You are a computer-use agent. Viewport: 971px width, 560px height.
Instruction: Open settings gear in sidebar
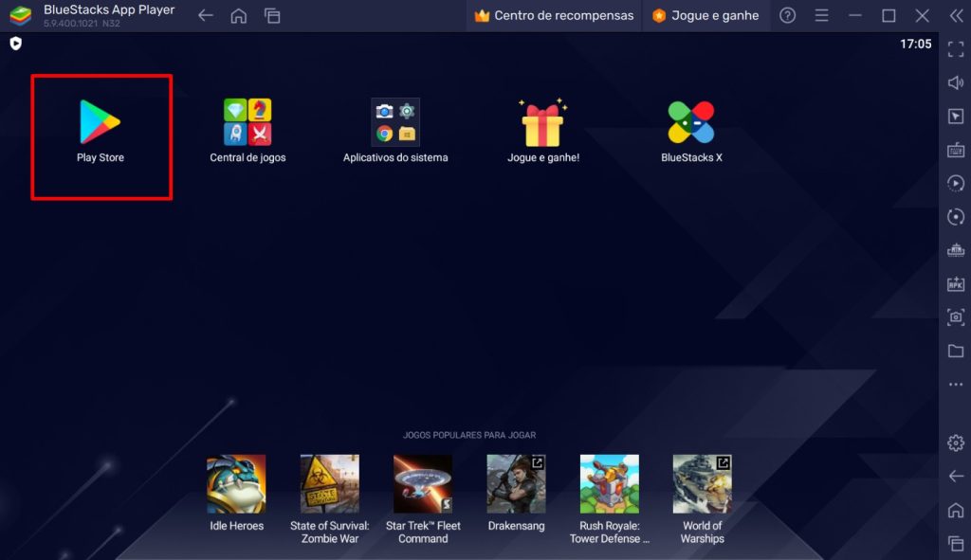[x=956, y=443]
